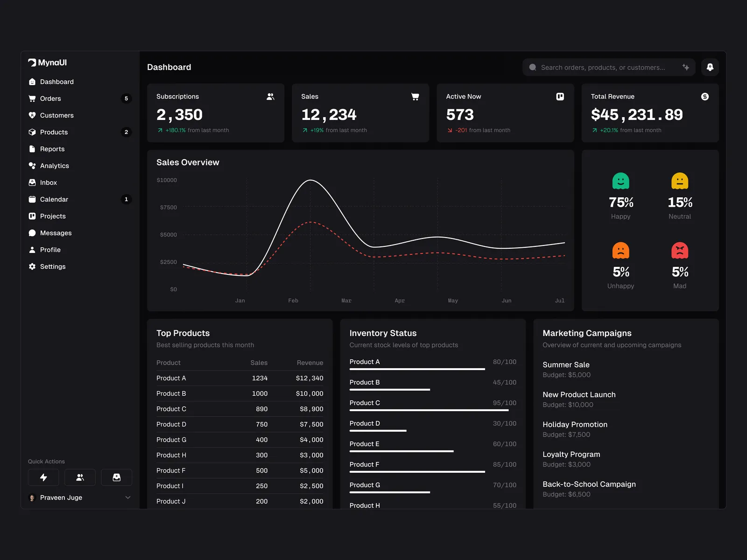Open the Summer Sale campaign

coord(566,365)
